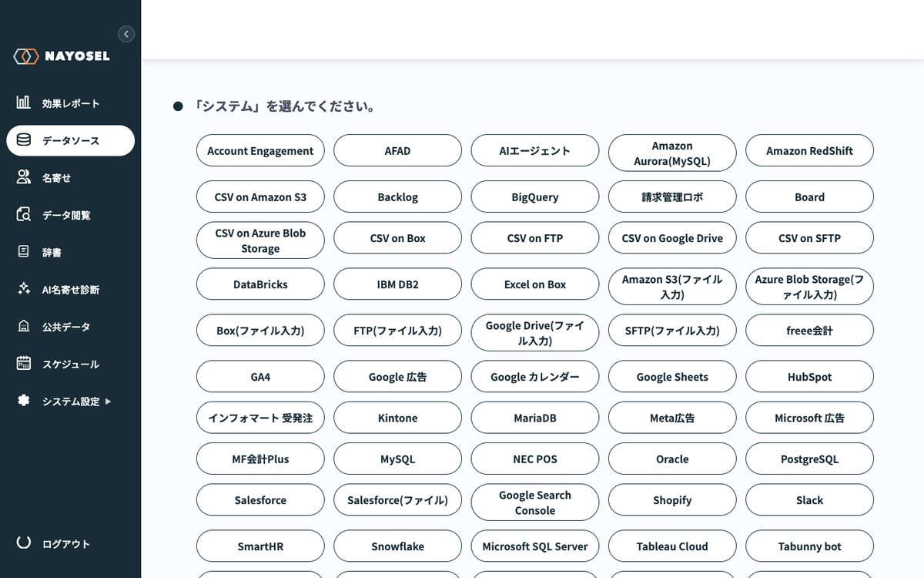The height and width of the screenshot is (578, 924).
Task: Select the GA4 system
Action: click(x=260, y=377)
